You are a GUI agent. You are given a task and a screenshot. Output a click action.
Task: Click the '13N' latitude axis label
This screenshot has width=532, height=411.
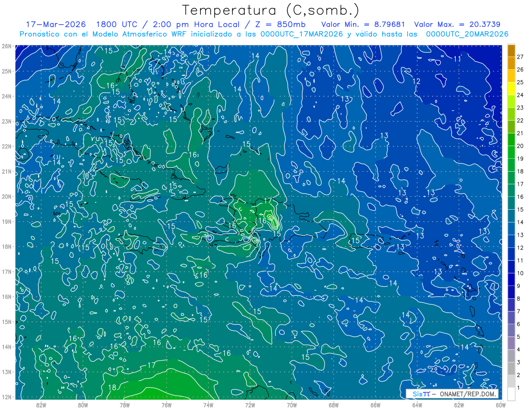(x=6, y=372)
